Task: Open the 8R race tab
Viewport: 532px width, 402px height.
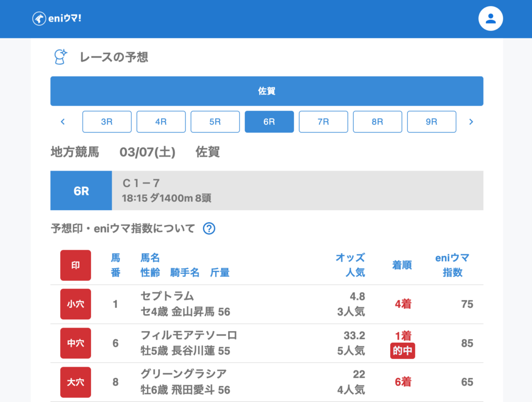Action: 377,122
